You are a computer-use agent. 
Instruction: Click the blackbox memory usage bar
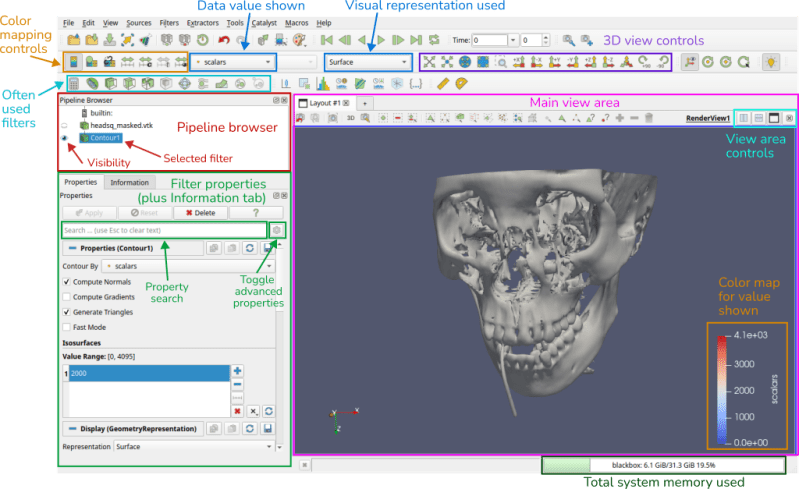[x=663, y=465]
